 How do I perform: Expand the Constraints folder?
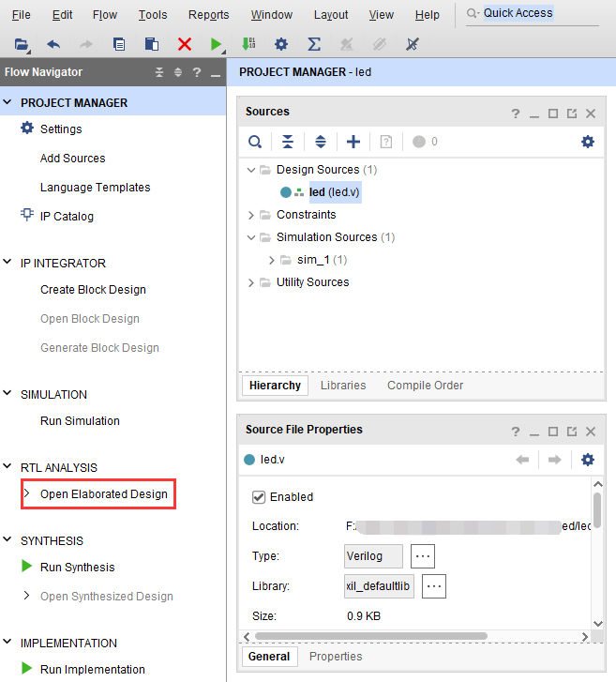pyautogui.click(x=251, y=215)
